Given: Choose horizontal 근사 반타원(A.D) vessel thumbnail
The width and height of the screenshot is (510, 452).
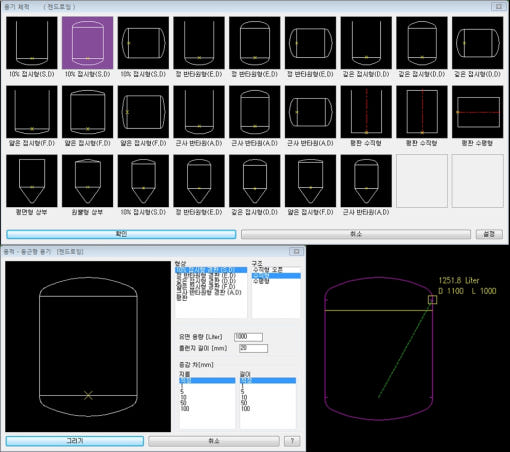Looking at the screenshot, I should tap(310, 112).
